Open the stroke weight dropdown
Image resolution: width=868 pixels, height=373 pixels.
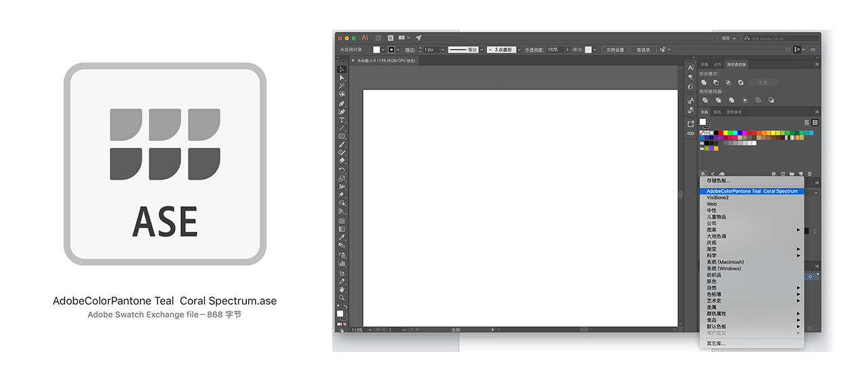(443, 50)
